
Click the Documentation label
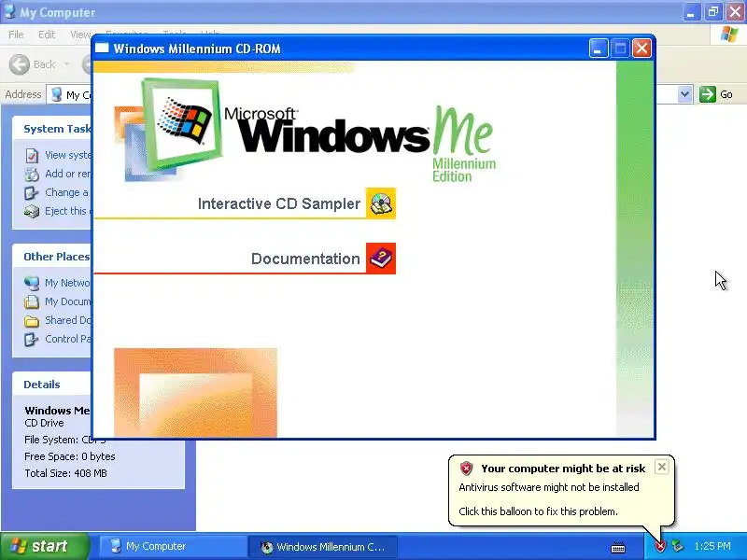305,259
